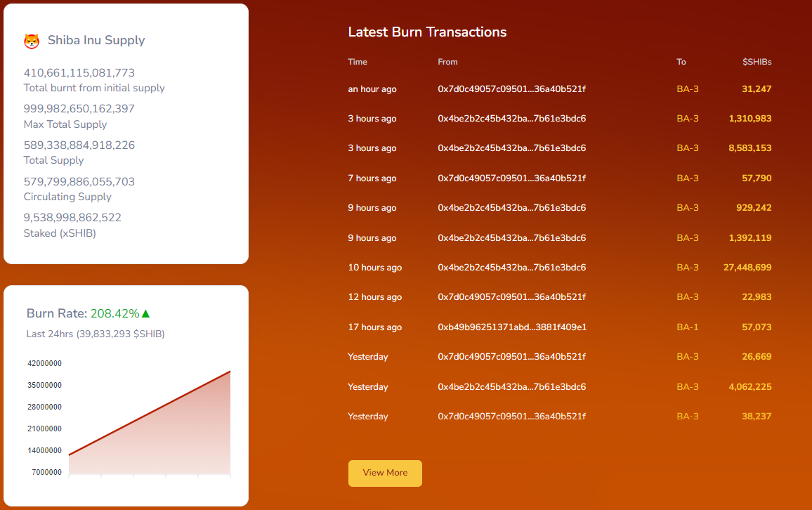The height and width of the screenshot is (510, 812).
Task: Open address 0xb49b96251371abd...3881f409e1
Action: pyautogui.click(x=512, y=327)
